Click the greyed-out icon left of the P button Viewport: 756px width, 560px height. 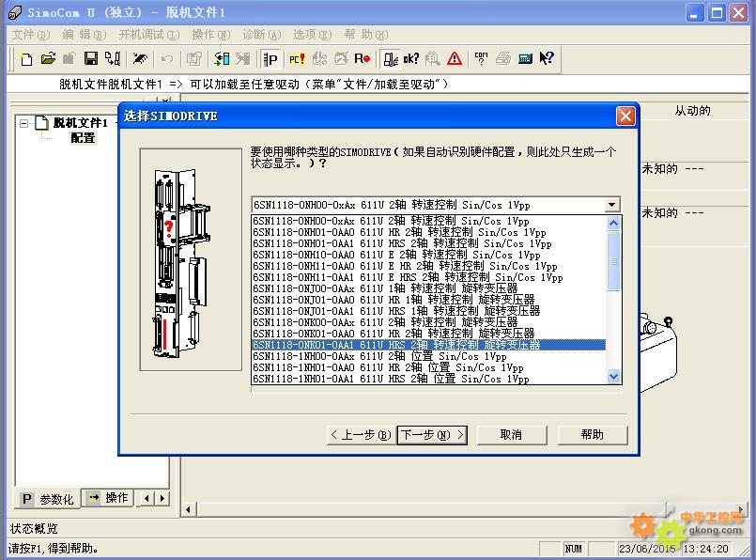pyautogui.click(x=243, y=59)
